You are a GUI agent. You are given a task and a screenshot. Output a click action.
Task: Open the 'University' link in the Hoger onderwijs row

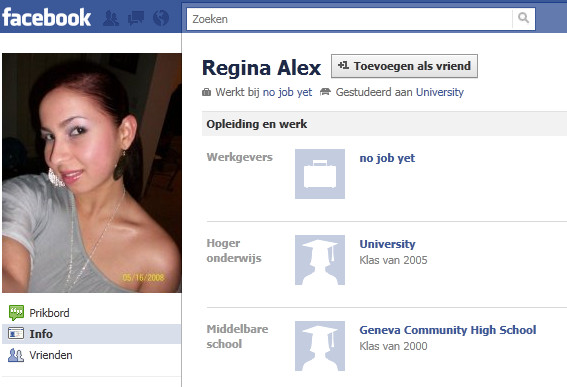coord(387,244)
